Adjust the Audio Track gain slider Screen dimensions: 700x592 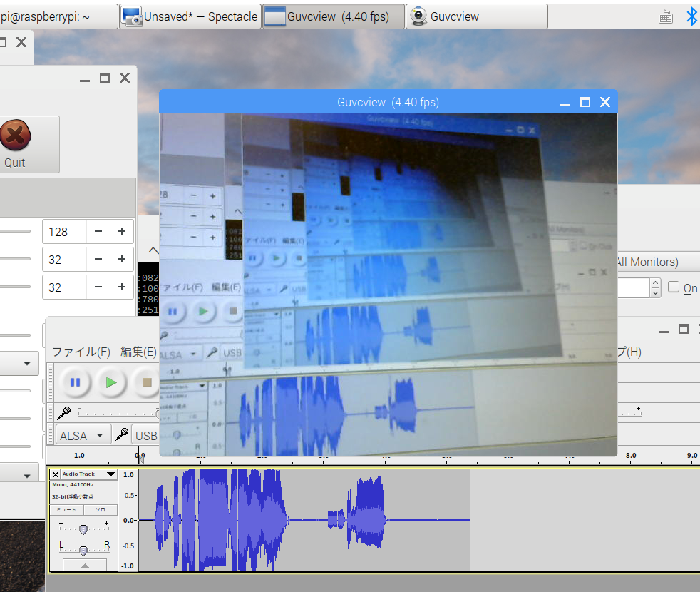[x=83, y=529]
